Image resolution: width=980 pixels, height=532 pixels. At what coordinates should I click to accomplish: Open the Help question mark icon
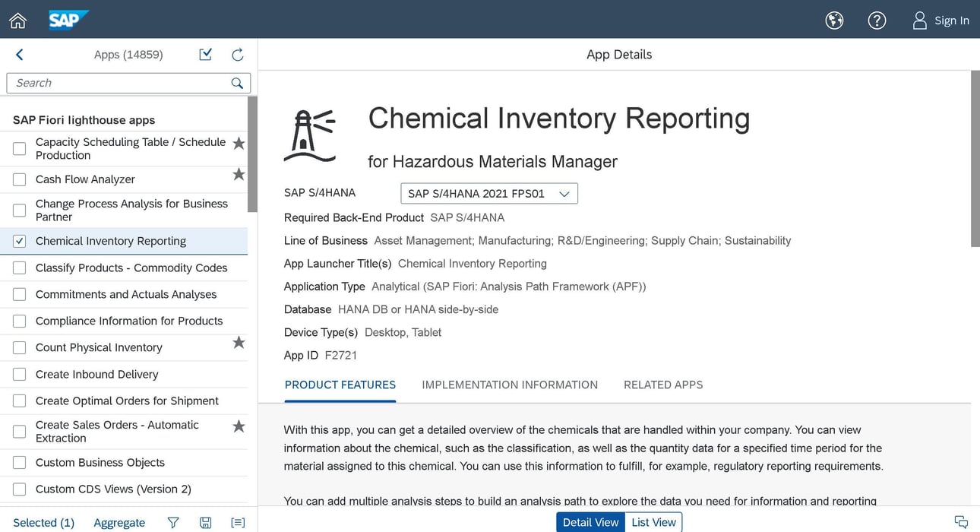tap(877, 21)
